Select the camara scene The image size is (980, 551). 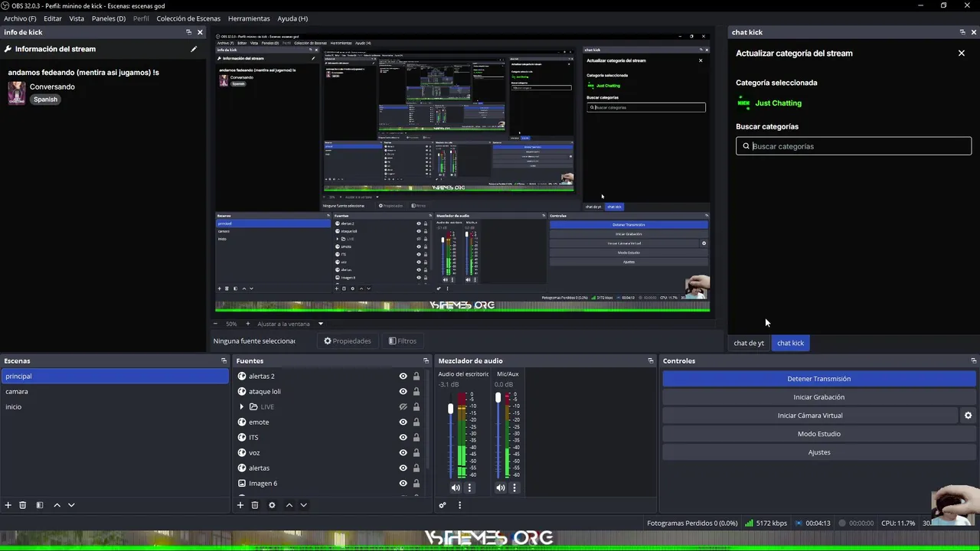click(115, 391)
